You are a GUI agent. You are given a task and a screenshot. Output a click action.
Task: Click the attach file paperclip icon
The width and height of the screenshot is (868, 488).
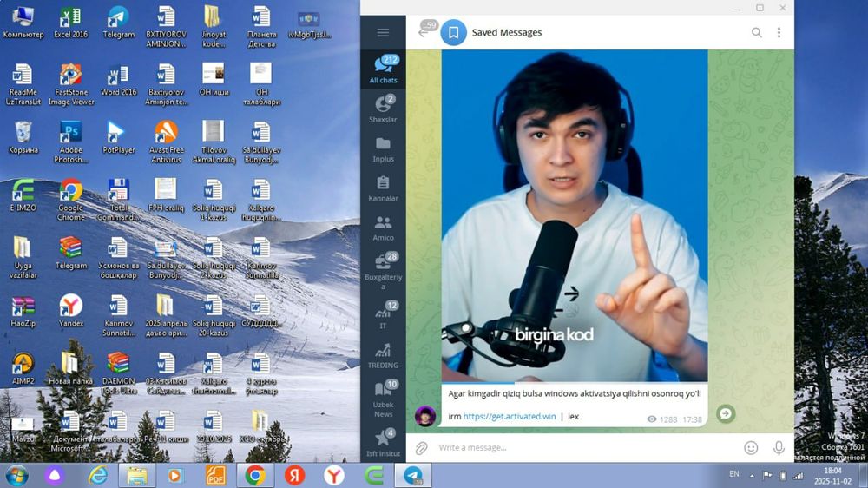click(x=421, y=447)
